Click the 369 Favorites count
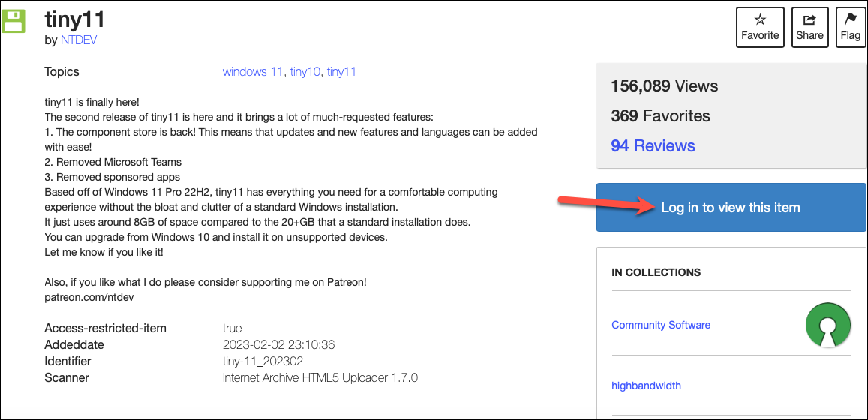Screen dimensions: 868x420 pos(660,116)
